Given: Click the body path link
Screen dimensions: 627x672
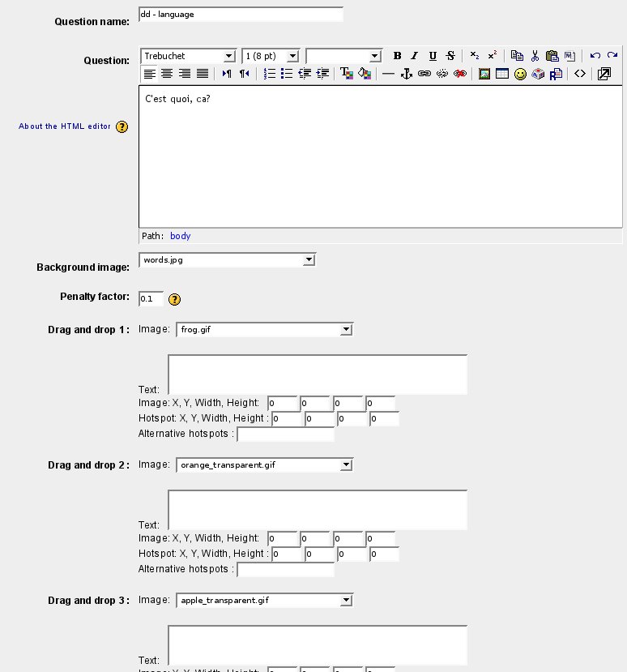Looking at the screenshot, I should click(180, 236).
